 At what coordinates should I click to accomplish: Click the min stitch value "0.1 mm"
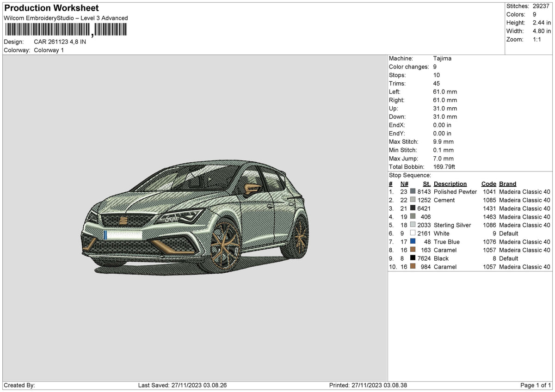[x=444, y=150]
